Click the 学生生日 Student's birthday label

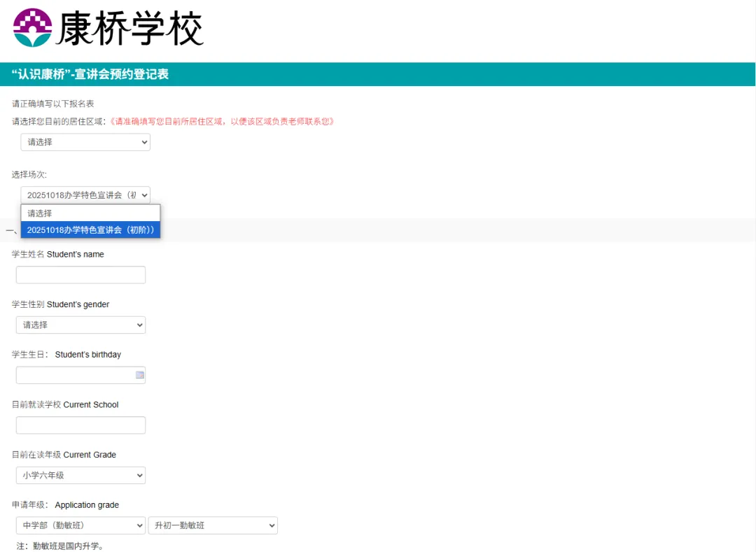click(x=66, y=355)
